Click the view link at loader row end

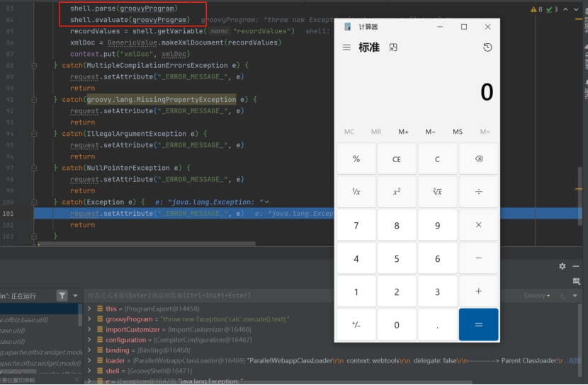point(574,361)
